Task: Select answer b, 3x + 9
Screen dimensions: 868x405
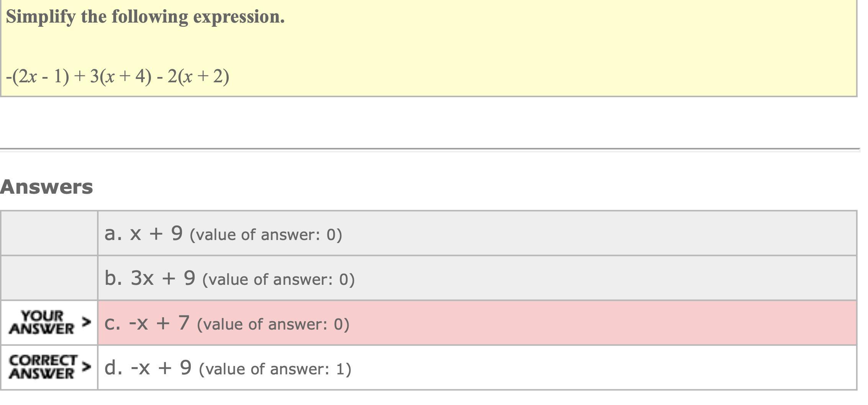Action: [x=162, y=278]
